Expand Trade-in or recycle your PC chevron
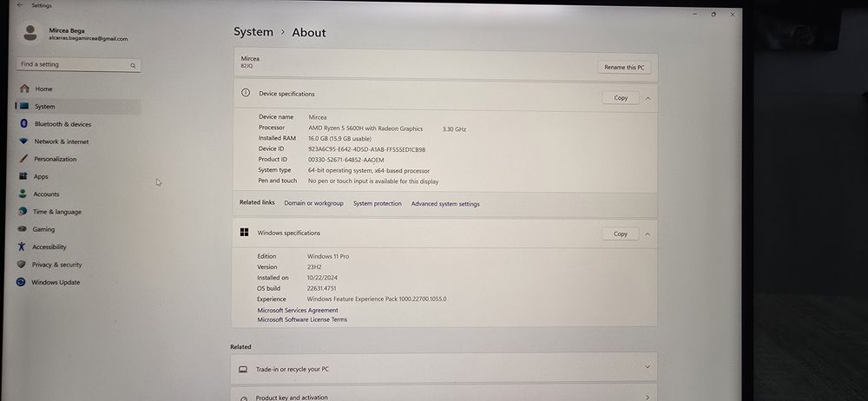This screenshot has width=868, height=401. point(648,366)
